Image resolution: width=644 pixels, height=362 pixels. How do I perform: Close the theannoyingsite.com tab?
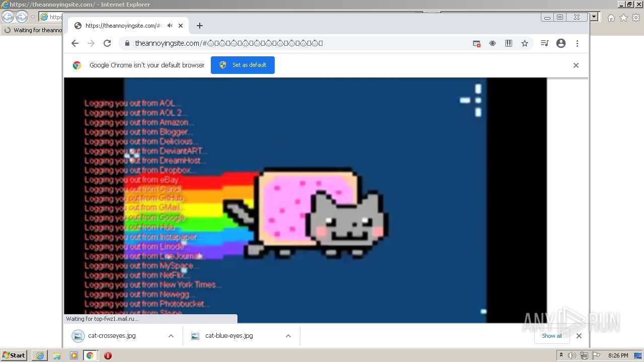point(181,26)
